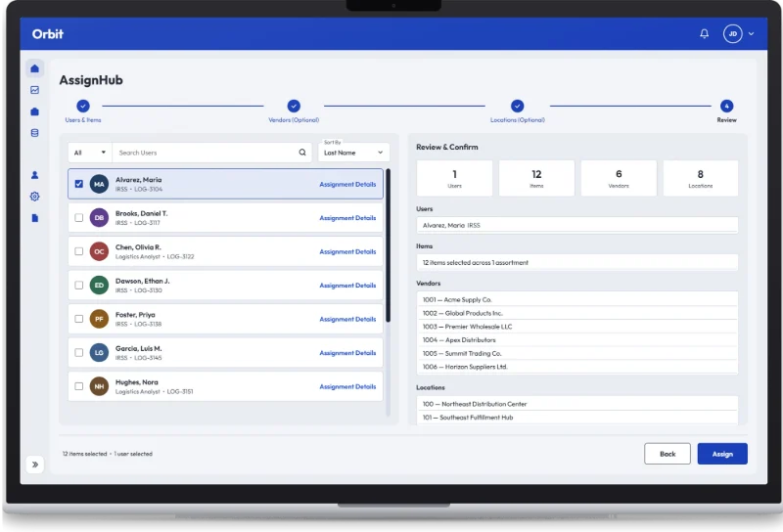Select vendor '1003 — Premier Wholesale LLC'
783x532 pixels.
click(577, 327)
